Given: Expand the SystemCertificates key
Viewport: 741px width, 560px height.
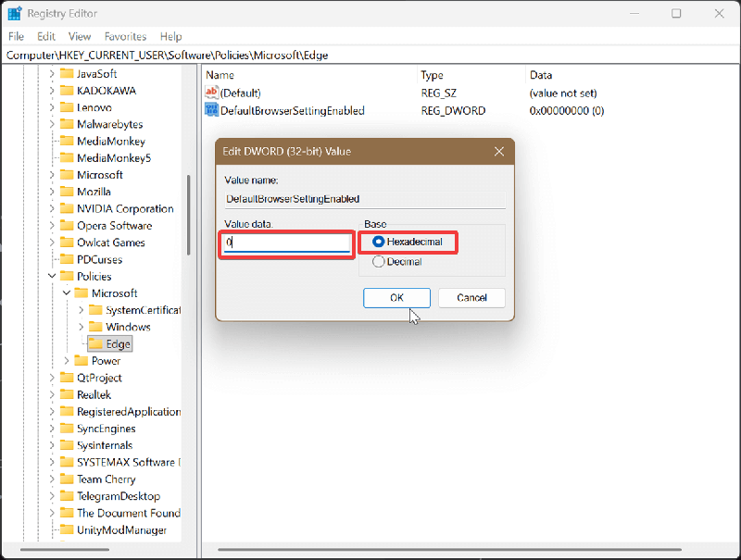Looking at the screenshot, I should pyautogui.click(x=81, y=310).
